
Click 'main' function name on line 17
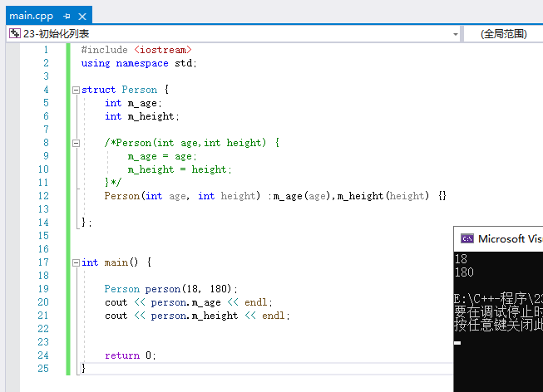[116, 262]
